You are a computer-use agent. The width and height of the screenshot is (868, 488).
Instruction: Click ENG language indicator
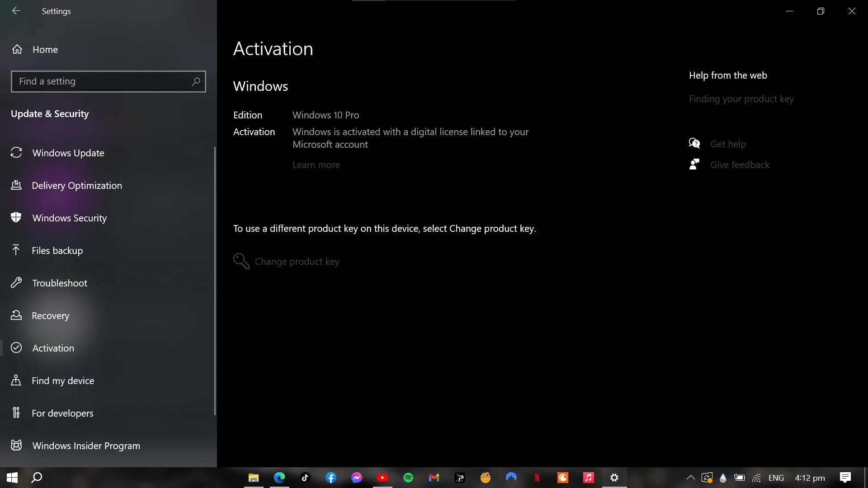[776, 478]
